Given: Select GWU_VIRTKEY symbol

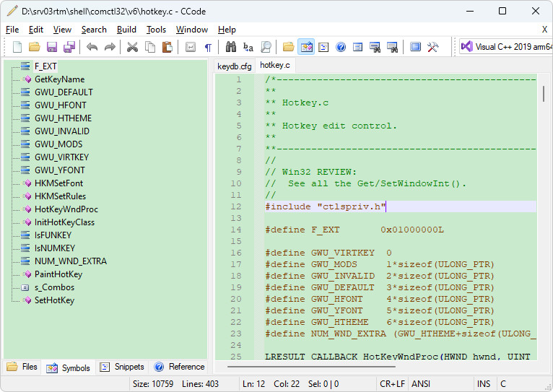Looking at the screenshot, I should point(61,157).
